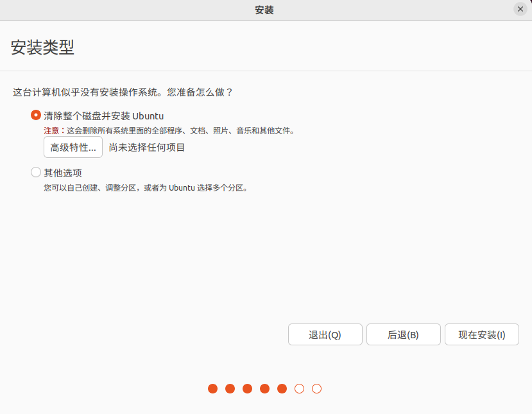Close the installer window with X icon
The height and width of the screenshot is (414, 532).
point(520,9)
